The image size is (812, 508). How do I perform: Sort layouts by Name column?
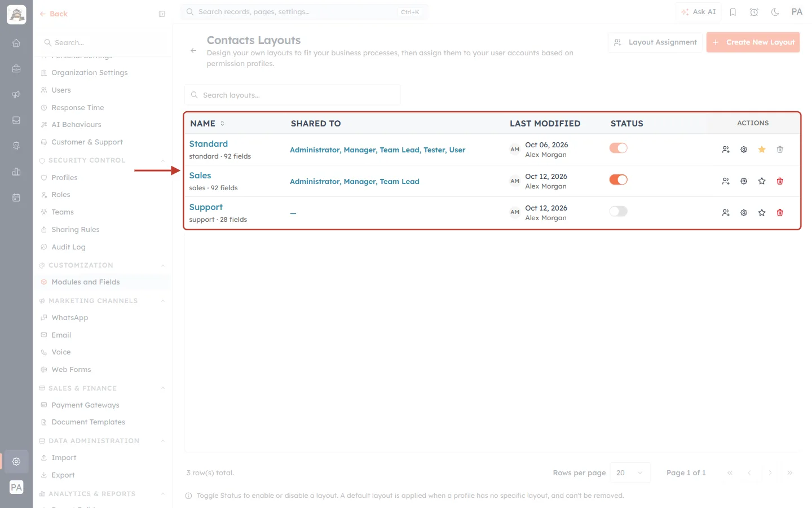coord(207,124)
